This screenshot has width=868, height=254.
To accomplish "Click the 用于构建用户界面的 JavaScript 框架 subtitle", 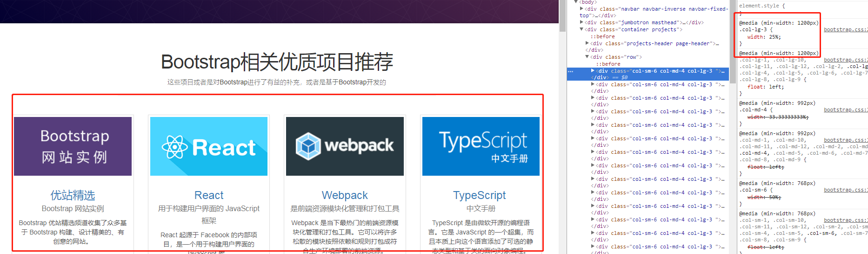I will point(209,214).
